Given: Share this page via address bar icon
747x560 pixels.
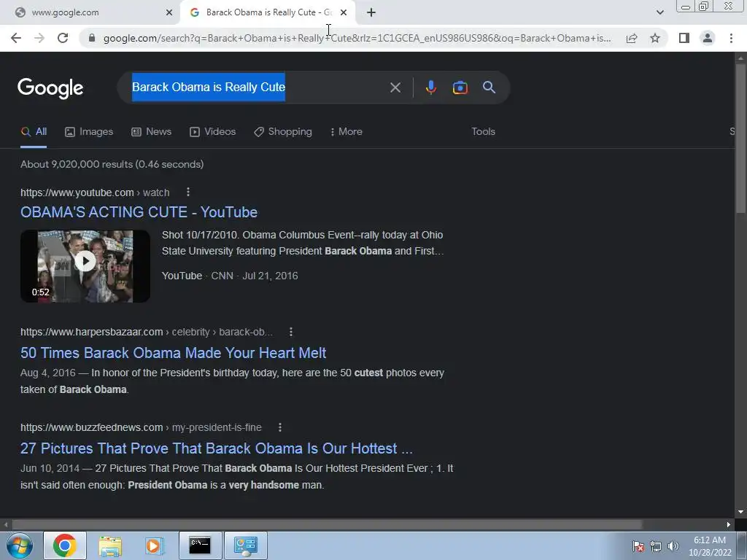Looking at the screenshot, I should (x=632, y=38).
